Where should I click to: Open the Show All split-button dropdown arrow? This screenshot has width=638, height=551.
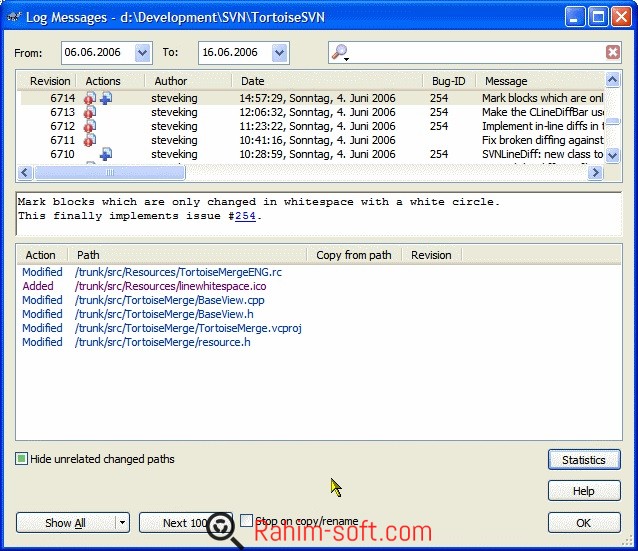tap(122, 523)
